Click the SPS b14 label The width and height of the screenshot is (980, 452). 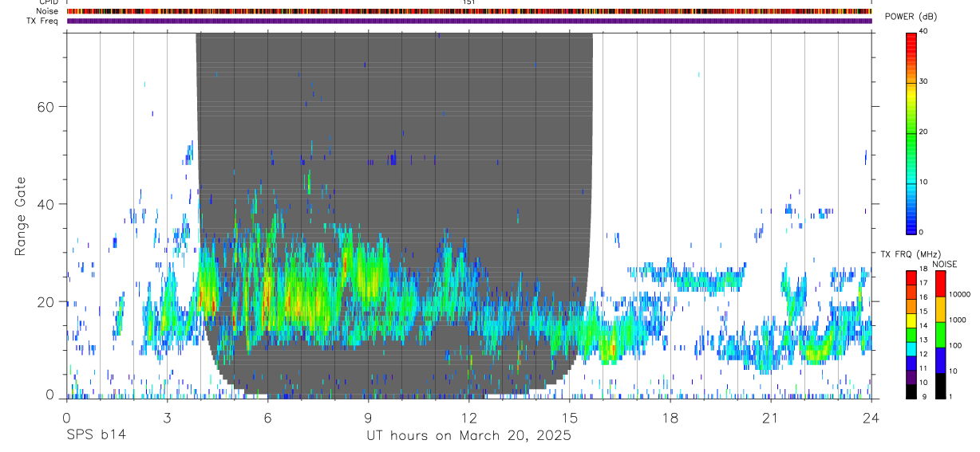pos(95,435)
